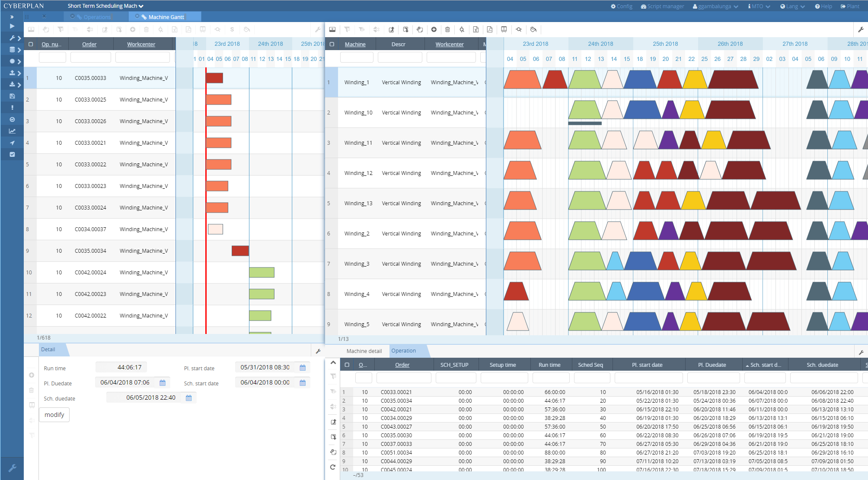Expand the Lang dropdown menu
This screenshot has width=868, height=480.
pyautogui.click(x=792, y=6)
